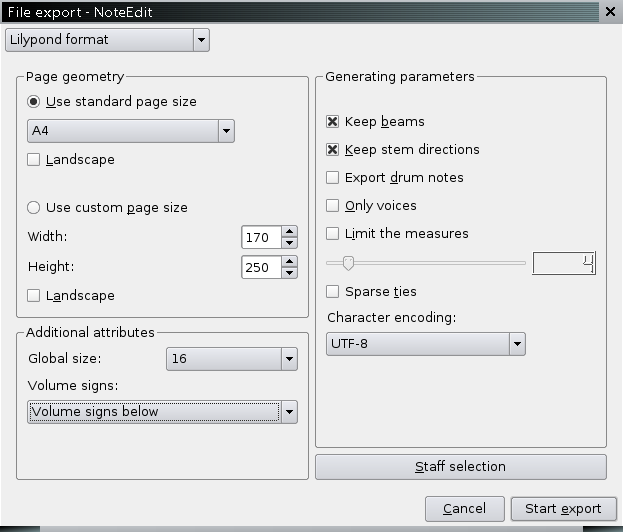Increase the Width value with up arrow

pos(289,232)
